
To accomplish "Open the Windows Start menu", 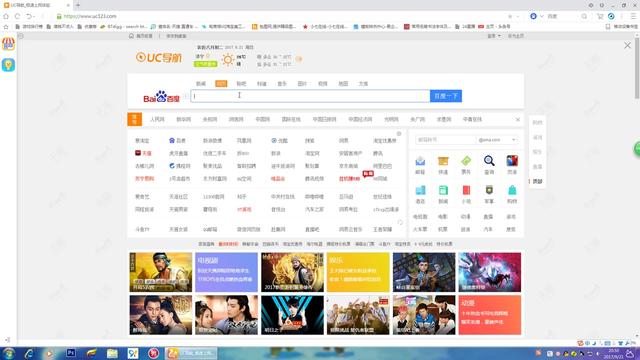I will pyautogui.click(x=8, y=353).
